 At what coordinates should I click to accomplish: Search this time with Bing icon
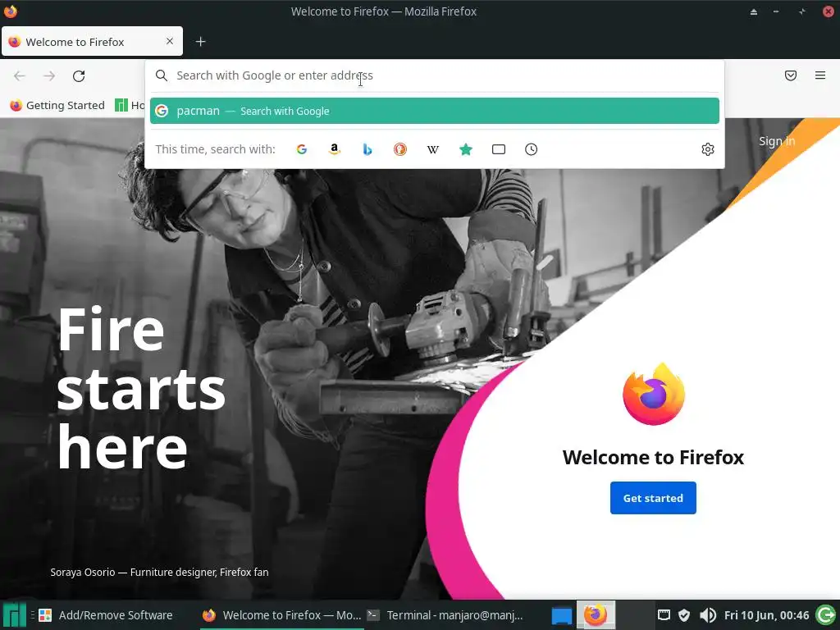pyautogui.click(x=367, y=149)
